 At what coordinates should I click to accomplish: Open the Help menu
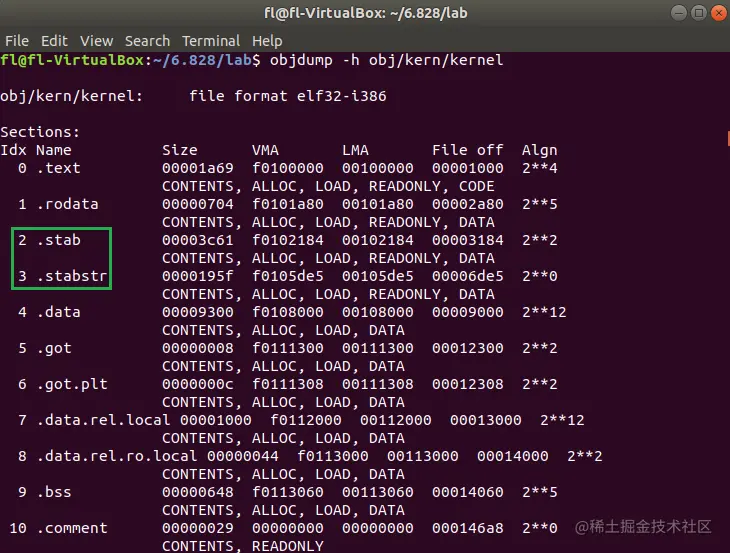(x=267, y=41)
